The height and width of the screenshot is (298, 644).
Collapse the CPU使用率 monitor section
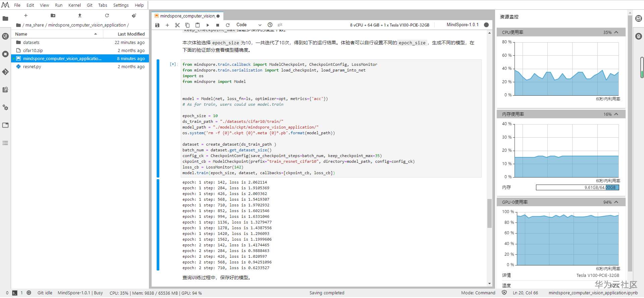tap(616, 32)
